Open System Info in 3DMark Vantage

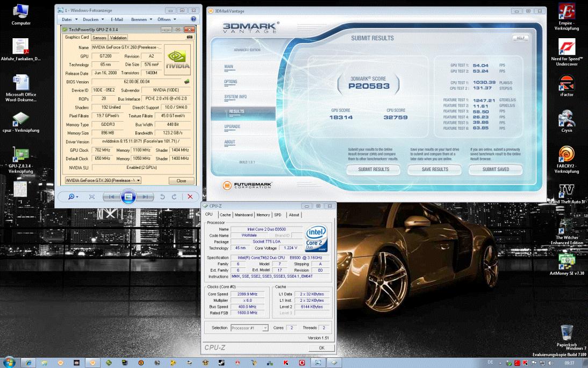point(235,97)
